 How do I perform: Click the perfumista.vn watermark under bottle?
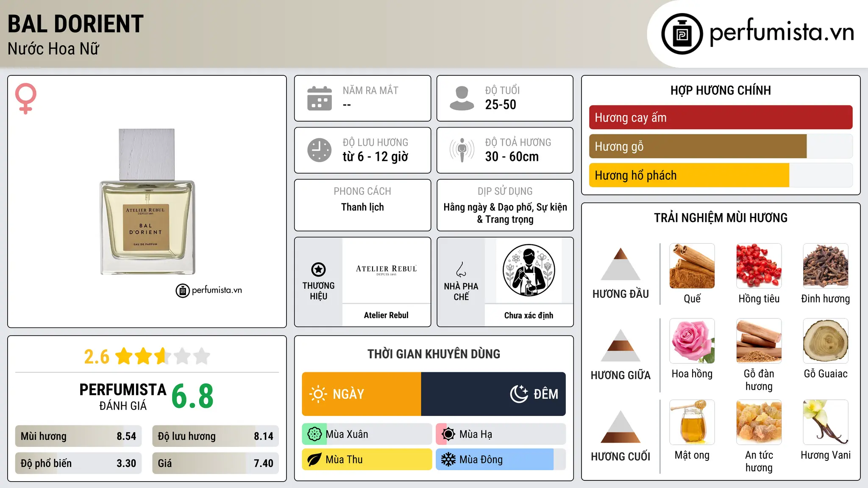[x=209, y=290]
